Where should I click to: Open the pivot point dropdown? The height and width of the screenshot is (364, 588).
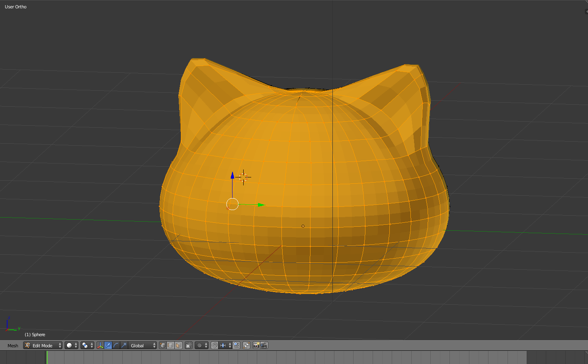pyautogui.click(x=87, y=346)
